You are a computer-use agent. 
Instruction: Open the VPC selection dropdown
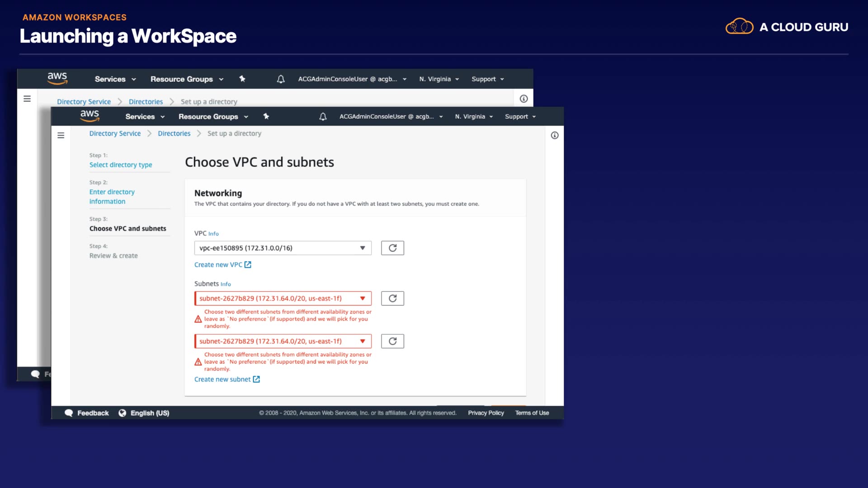tap(283, 248)
